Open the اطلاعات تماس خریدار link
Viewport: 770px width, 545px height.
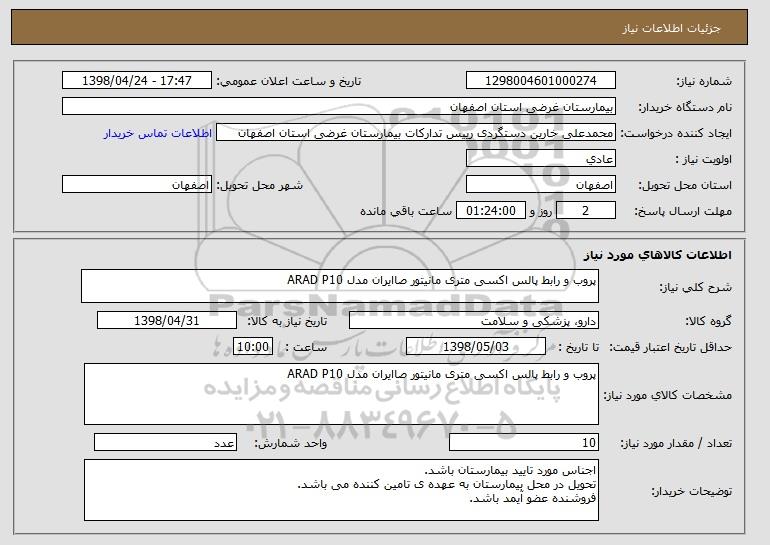158,134
